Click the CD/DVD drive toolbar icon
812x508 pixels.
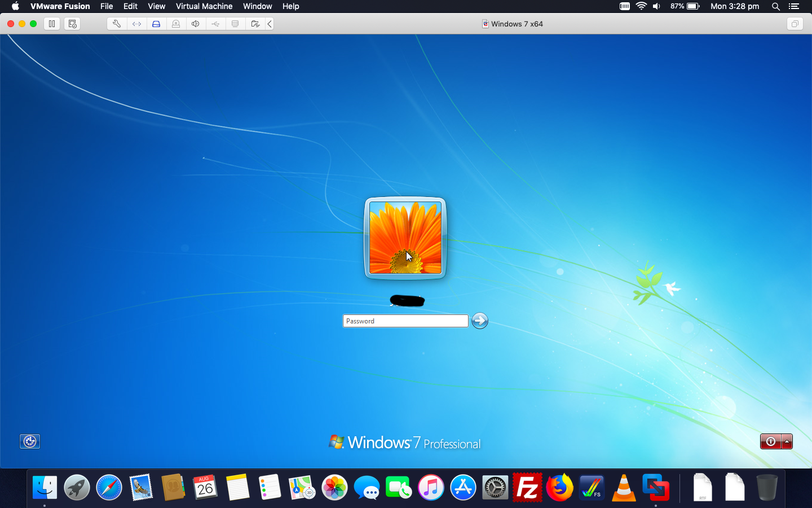tap(176, 24)
